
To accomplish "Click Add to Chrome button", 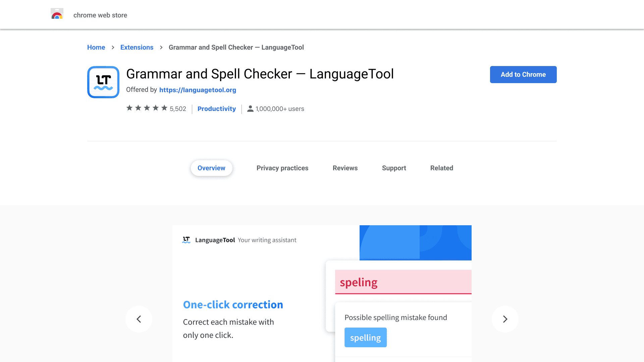I will point(523,74).
